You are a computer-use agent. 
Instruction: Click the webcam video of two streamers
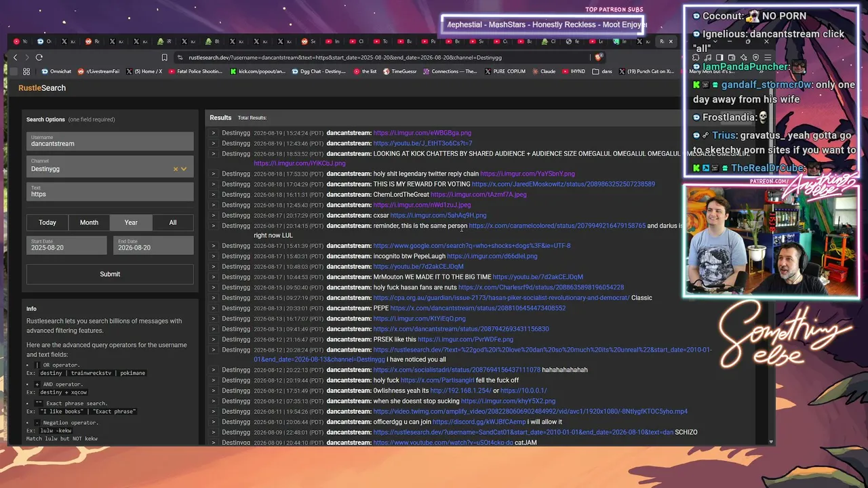click(x=771, y=241)
